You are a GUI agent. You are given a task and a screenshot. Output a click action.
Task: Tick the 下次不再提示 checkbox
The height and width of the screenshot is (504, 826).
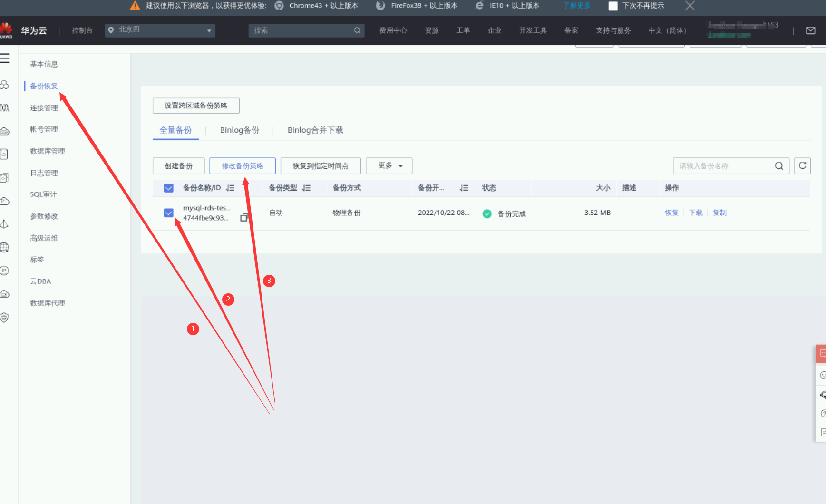[x=613, y=6]
